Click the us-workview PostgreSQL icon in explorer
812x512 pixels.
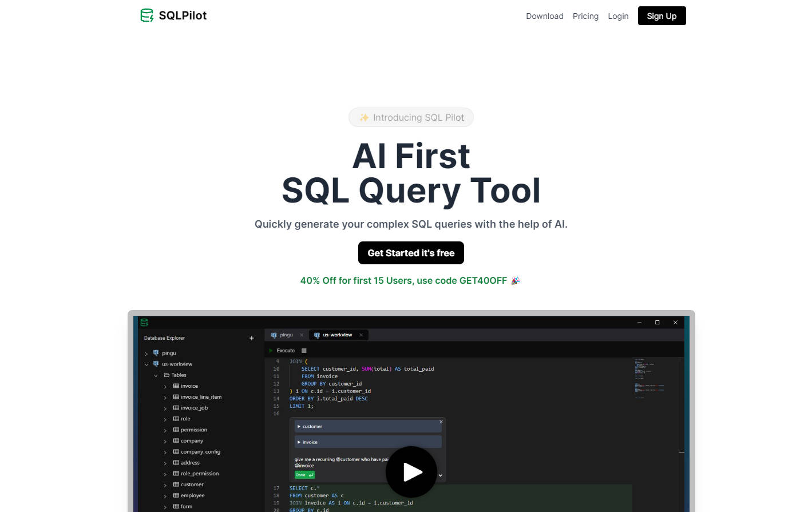(x=156, y=364)
